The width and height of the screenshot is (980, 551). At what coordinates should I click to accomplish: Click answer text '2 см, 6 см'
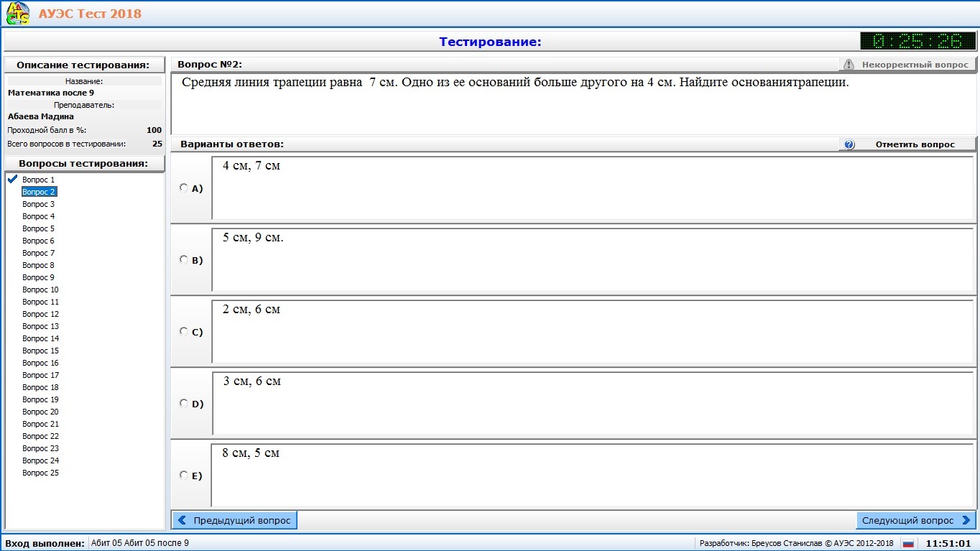[x=251, y=310]
